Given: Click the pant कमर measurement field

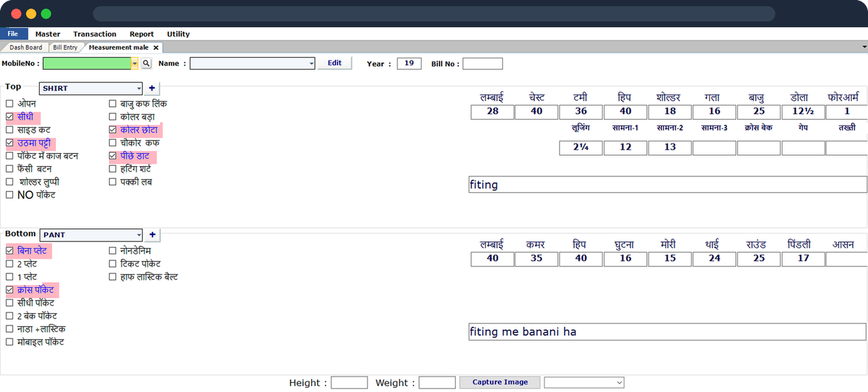Looking at the screenshot, I should pyautogui.click(x=537, y=259).
